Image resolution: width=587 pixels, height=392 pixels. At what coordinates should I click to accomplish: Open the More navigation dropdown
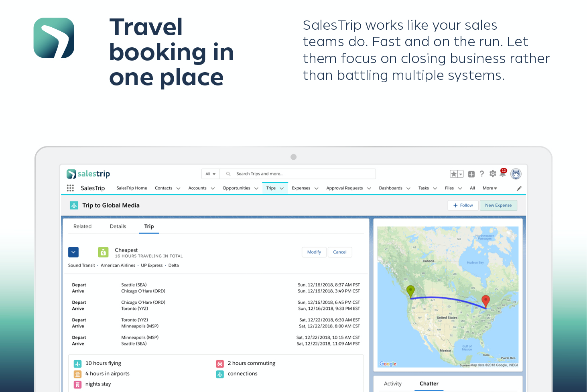click(490, 188)
